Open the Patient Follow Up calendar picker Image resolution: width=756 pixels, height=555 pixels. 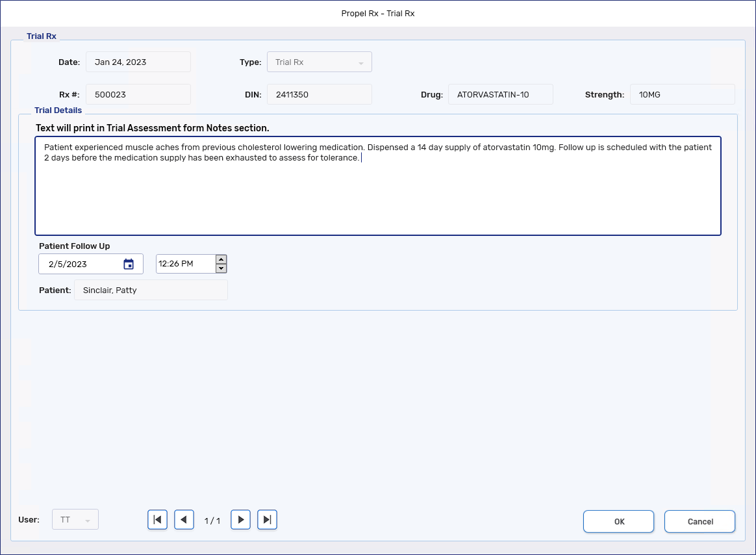click(x=129, y=264)
